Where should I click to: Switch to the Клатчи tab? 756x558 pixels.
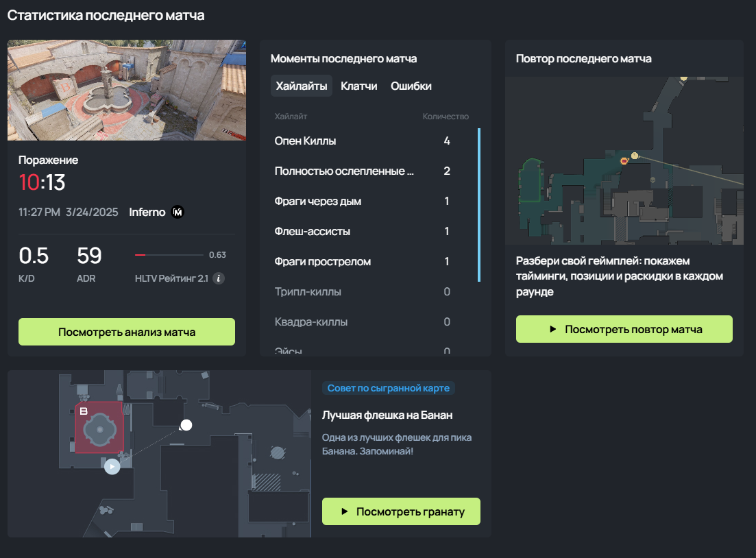click(359, 86)
